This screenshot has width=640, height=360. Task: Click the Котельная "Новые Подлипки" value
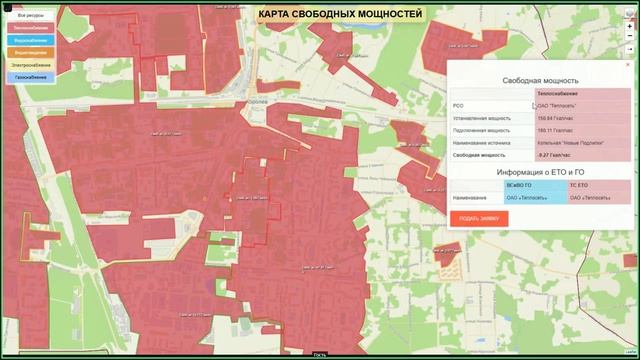coord(571,143)
